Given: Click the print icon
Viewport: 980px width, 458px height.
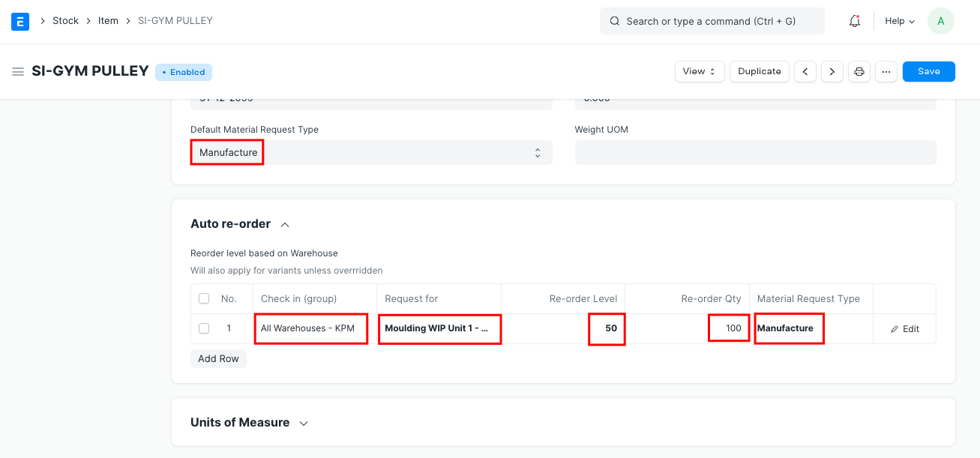Looking at the screenshot, I should (859, 72).
